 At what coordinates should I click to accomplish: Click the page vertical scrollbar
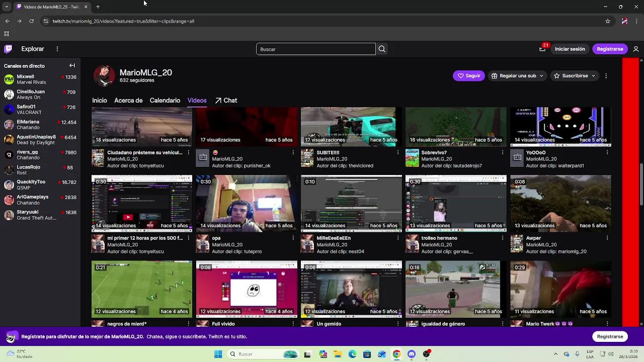(x=641, y=184)
